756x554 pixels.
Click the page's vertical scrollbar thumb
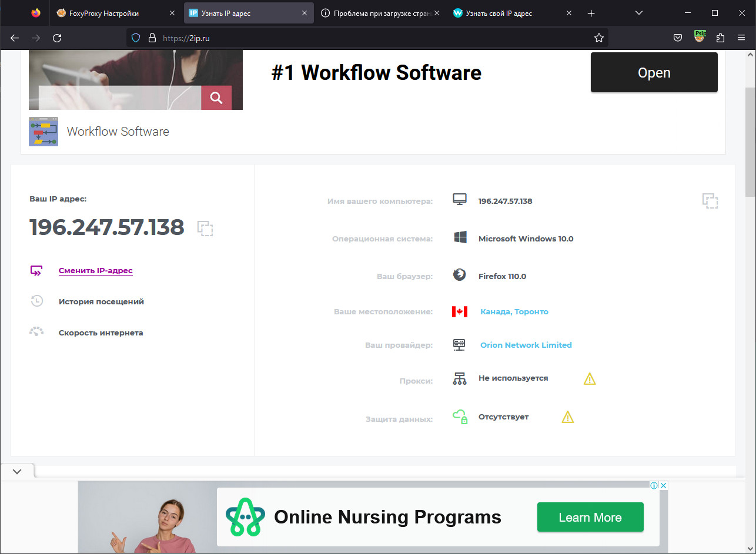pyautogui.click(x=751, y=141)
